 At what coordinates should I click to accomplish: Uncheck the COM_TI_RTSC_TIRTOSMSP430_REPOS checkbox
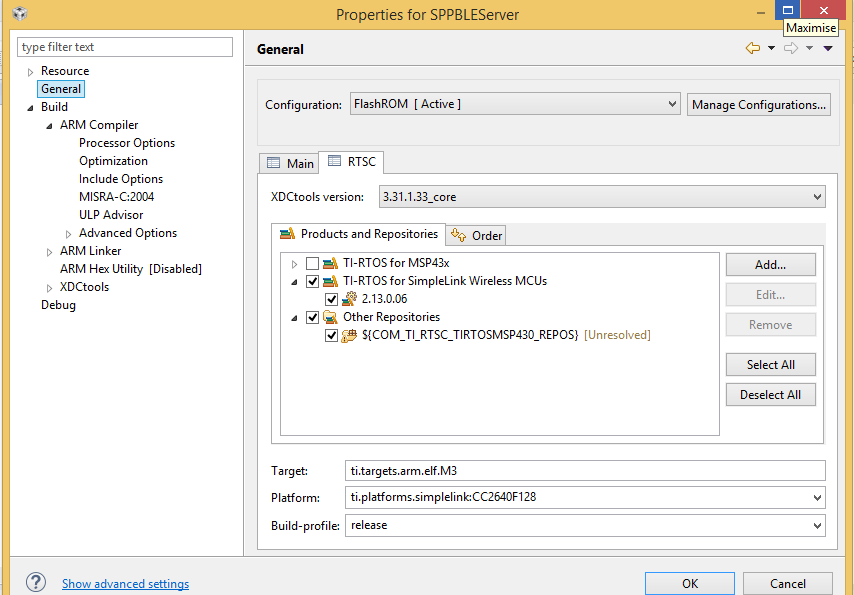click(x=331, y=335)
